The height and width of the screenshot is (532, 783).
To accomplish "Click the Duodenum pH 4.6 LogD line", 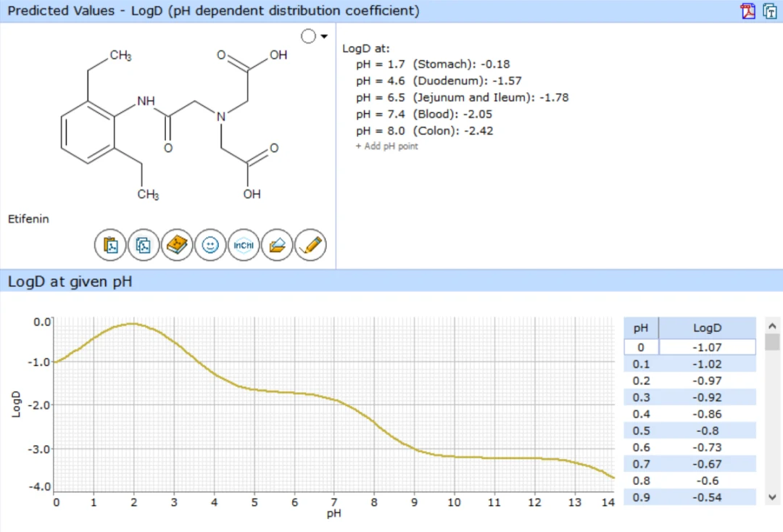I will [439, 81].
